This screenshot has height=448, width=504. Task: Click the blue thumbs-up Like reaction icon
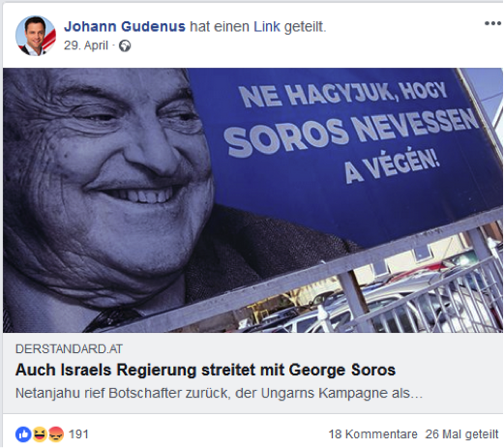click(23, 434)
